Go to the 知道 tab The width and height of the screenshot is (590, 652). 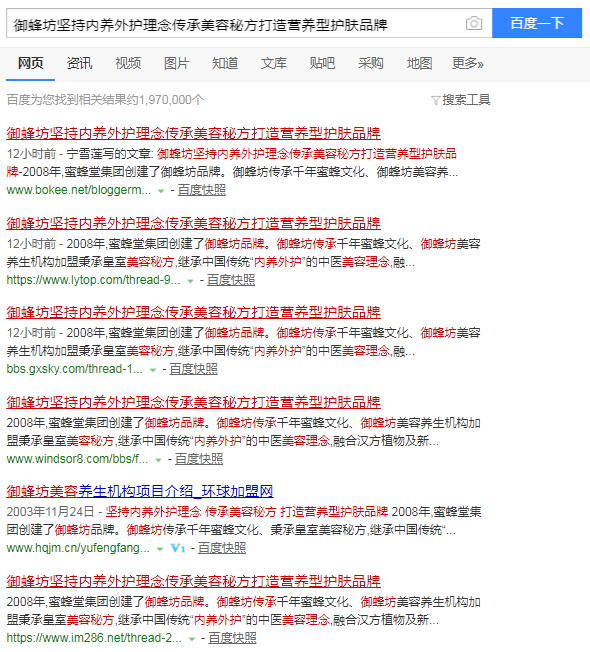(x=225, y=64)
